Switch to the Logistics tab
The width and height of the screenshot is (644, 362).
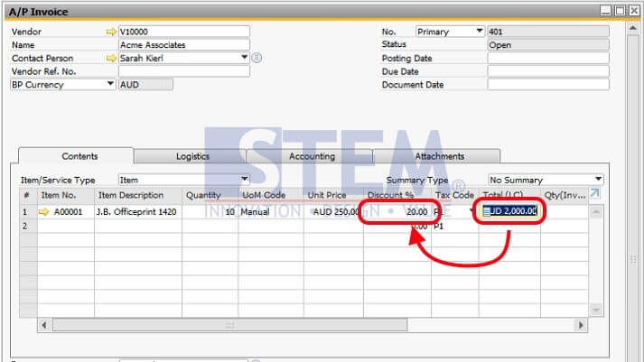191,156
